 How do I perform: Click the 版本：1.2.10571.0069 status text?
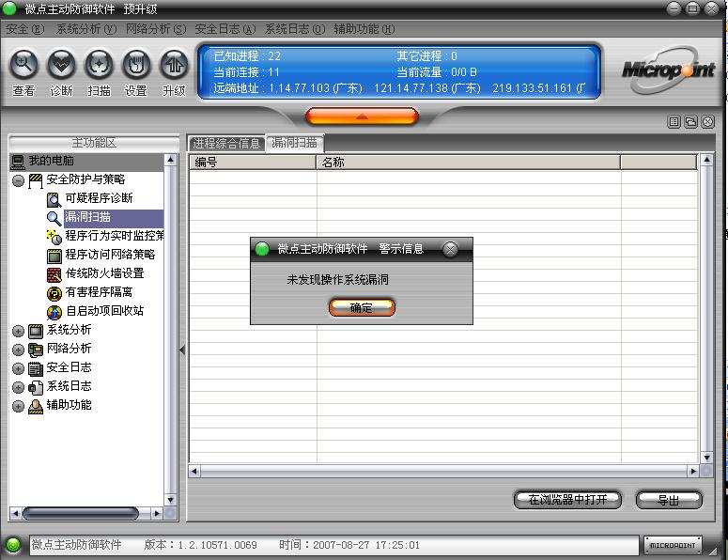point(201,545)
